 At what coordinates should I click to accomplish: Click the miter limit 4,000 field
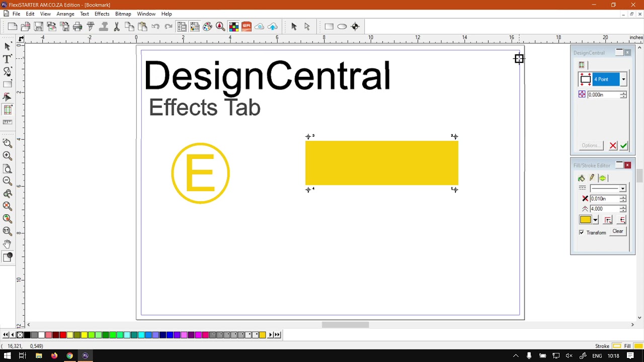click(x=604, y=209)
